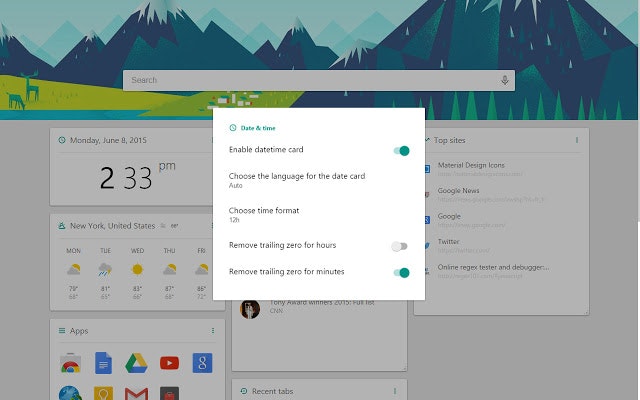The height and width of the screenshot is (400, 640).
Task: Click Thursday's partly cloudy forecast icon
Action: [x=169, y=269]
